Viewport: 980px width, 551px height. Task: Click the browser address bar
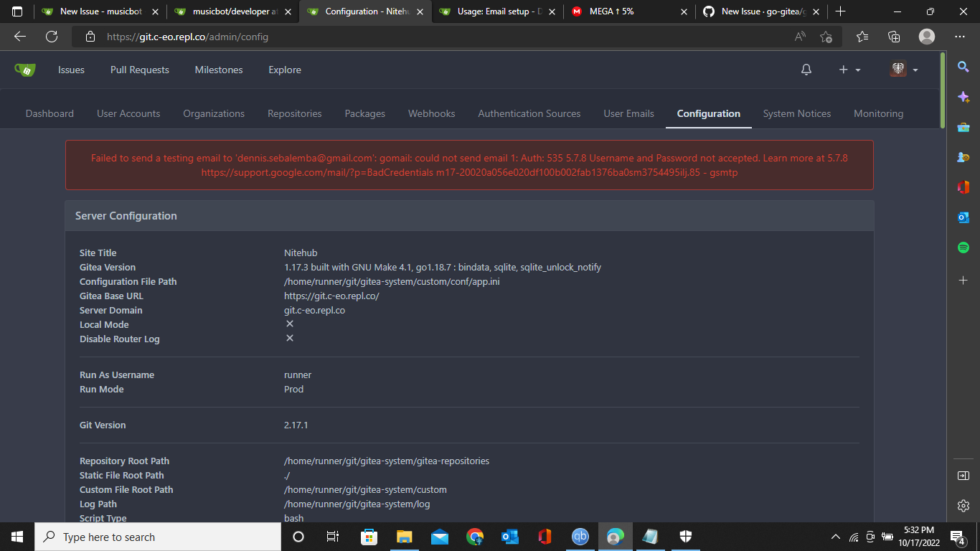(287, 36)
